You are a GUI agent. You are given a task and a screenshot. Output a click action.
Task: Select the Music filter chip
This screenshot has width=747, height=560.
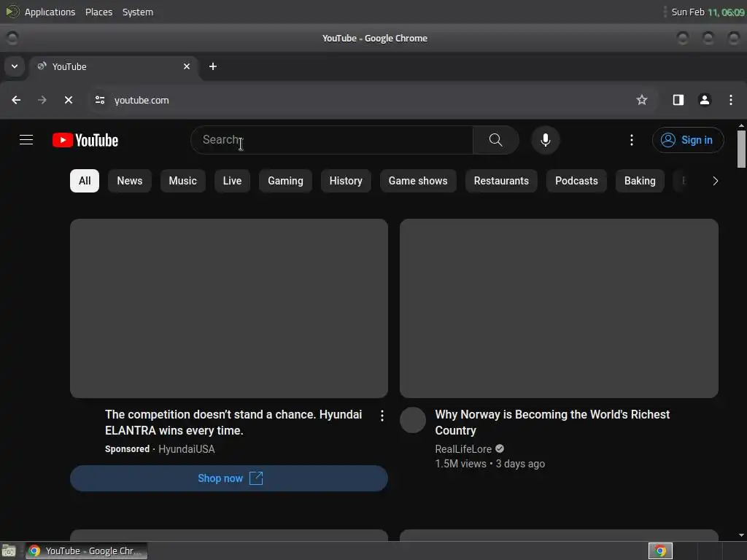pyautogui.click(x=183, y=181)
